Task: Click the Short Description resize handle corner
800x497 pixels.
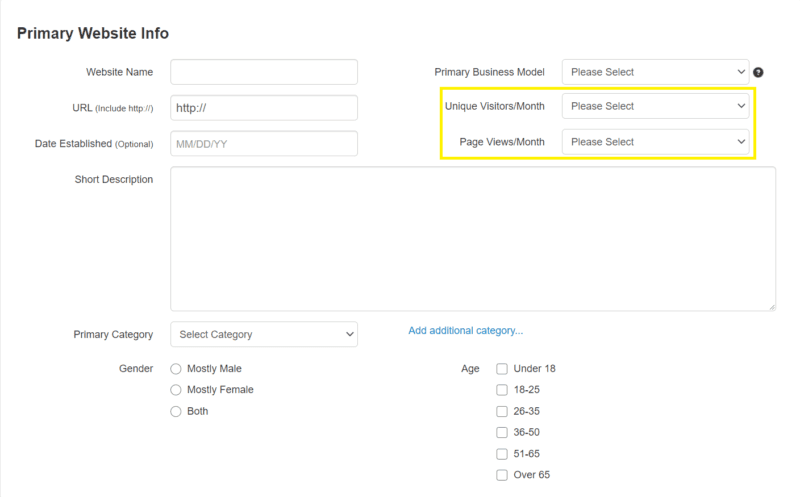Action: 772,307
